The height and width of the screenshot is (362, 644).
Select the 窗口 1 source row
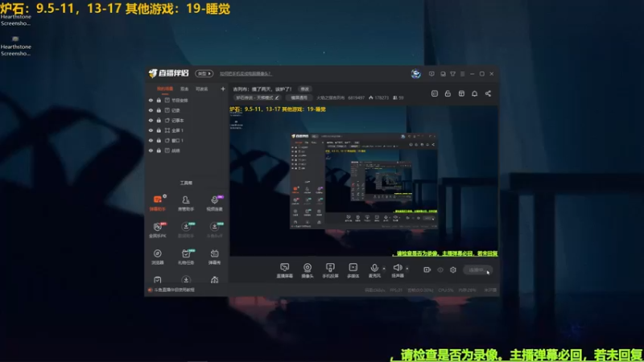coord(187,140)
